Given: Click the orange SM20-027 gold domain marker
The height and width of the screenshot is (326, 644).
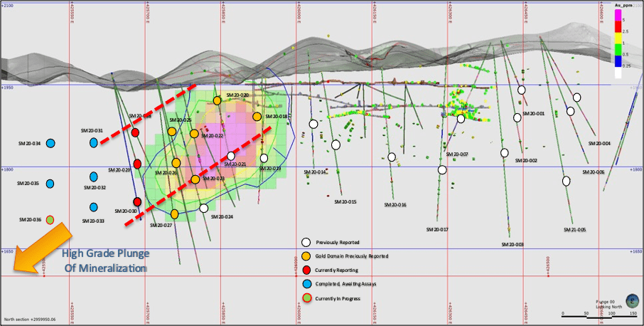Looking at the screenshot, I should pos(175,214).
